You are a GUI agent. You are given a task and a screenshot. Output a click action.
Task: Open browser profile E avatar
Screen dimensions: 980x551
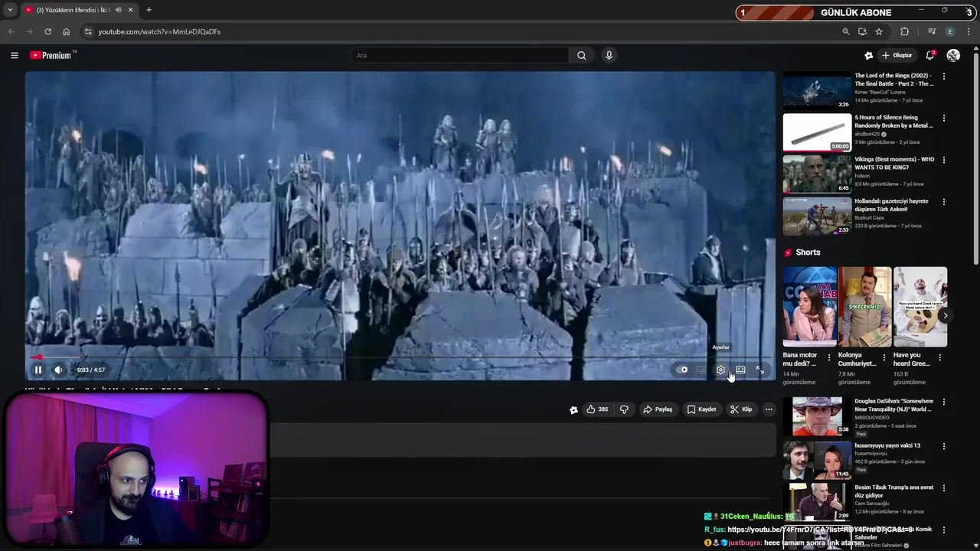point(950,31)
